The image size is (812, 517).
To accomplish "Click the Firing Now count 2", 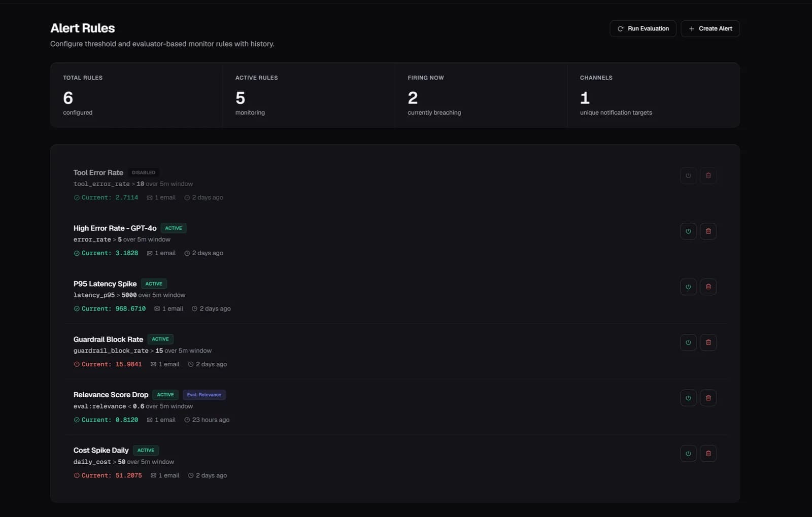I will [413, 97].
